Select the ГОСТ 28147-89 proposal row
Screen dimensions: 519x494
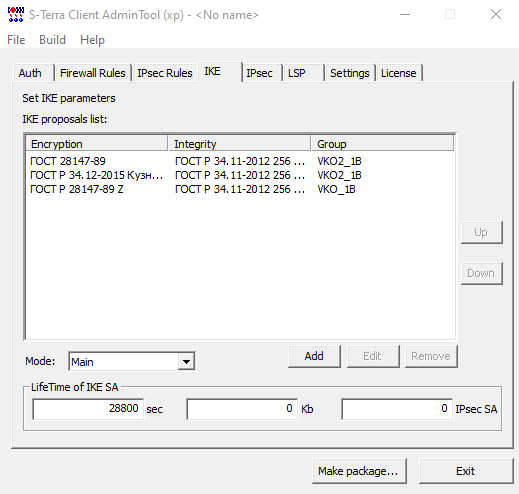(240, 161)
